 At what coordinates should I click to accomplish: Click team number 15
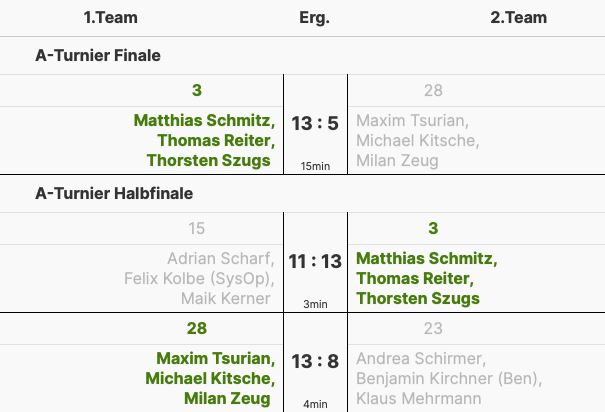pyautogui.click(x=196, y=229)
